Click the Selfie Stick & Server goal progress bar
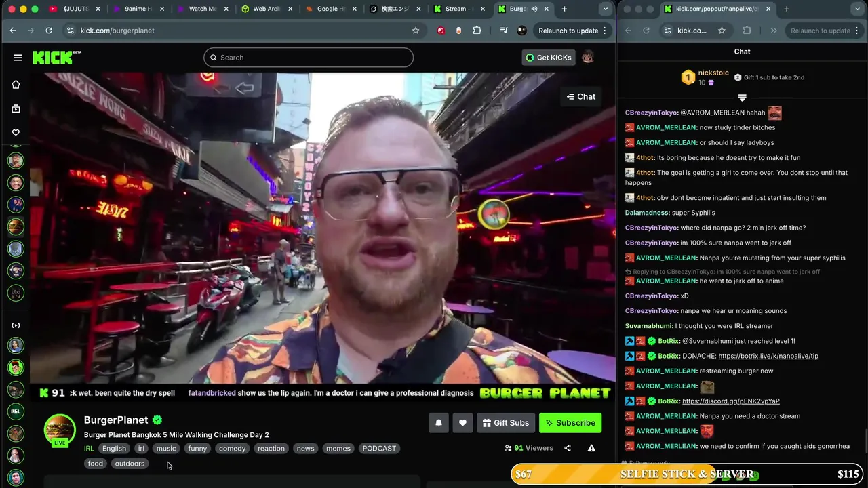 (686, 474)
